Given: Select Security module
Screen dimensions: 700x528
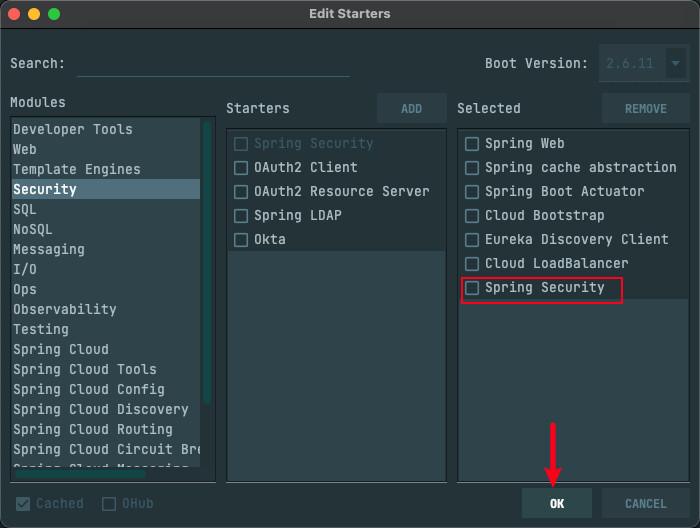Looking at the screenshot, I should point(106,189).
